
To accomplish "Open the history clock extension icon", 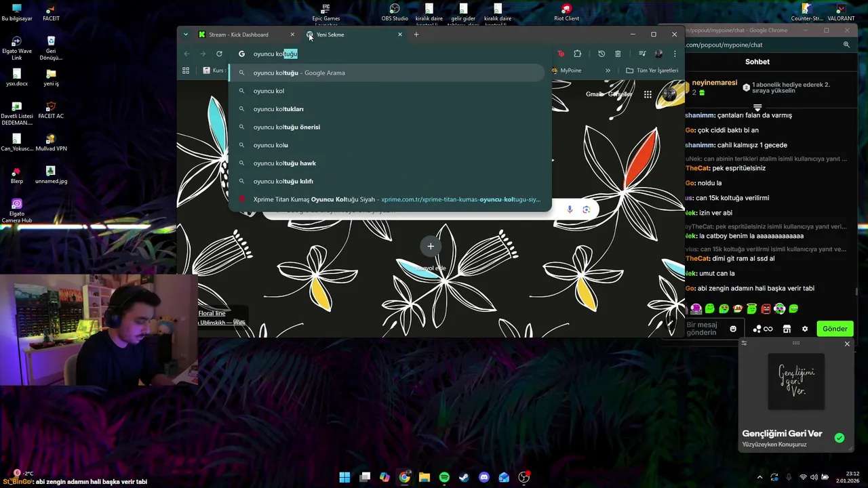I will (x=601, y=54).
